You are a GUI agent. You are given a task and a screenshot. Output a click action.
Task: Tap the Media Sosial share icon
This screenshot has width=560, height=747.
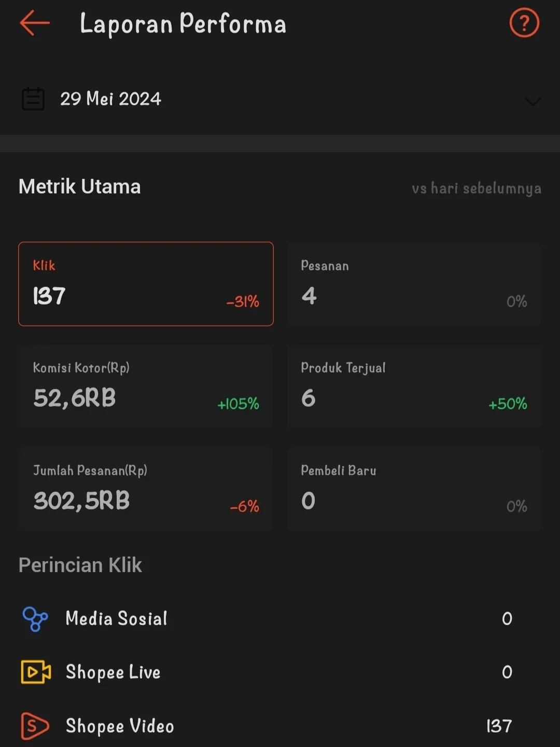coord(35,619)
